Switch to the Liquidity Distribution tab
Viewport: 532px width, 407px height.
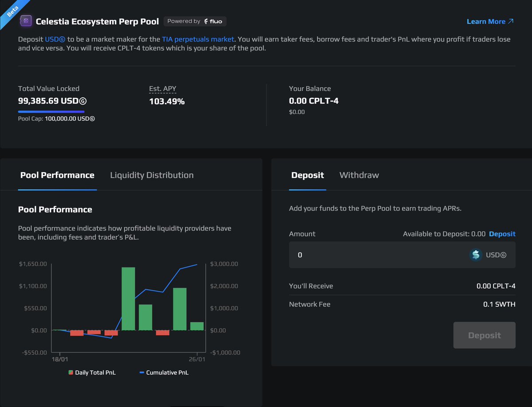coord(152,175)
